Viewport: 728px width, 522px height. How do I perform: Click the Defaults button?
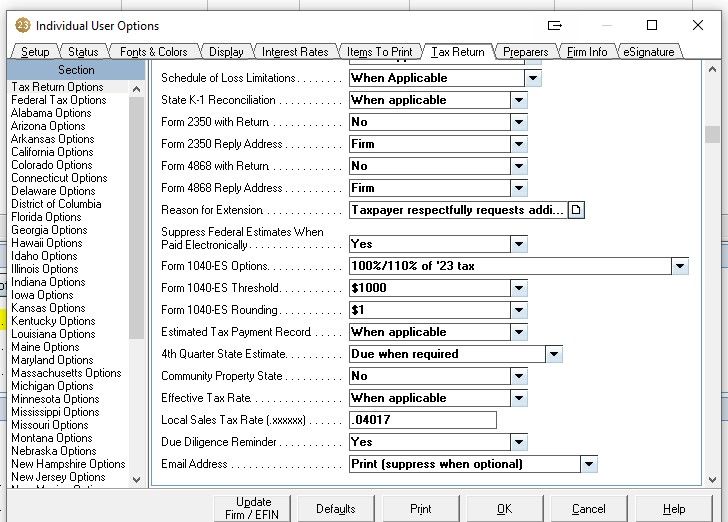point(336,509)
